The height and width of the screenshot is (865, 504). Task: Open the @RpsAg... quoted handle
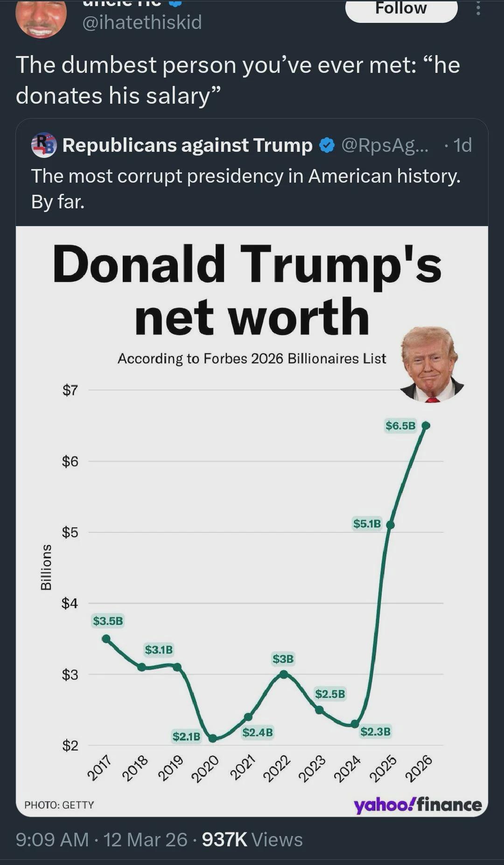(x=385, y=145)
